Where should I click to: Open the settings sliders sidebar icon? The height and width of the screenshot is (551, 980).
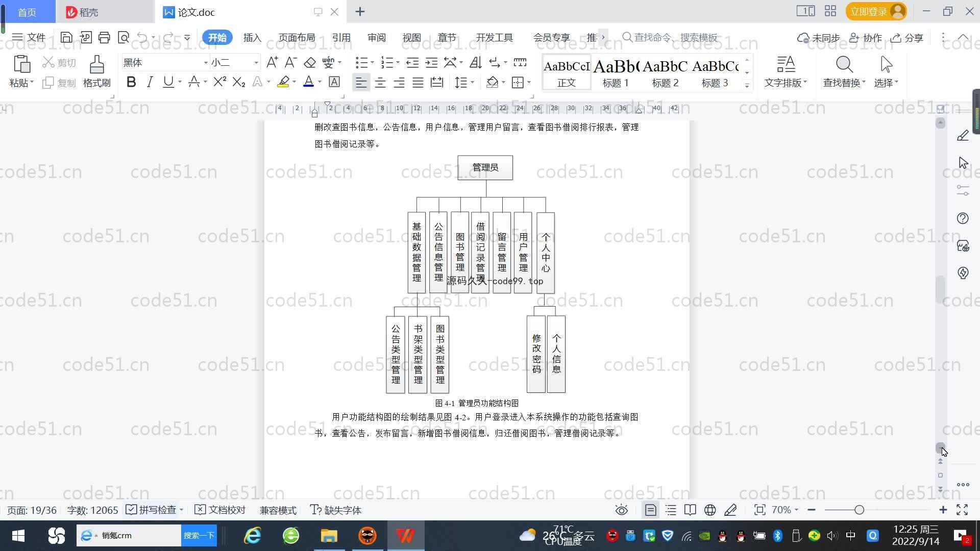click(x=963, y=190)
